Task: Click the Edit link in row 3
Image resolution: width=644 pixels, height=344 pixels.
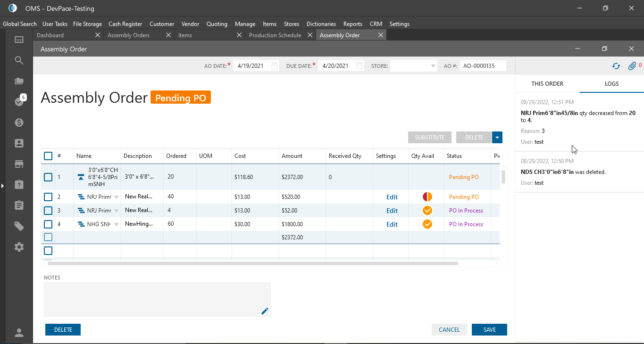Action: point(392,211)
